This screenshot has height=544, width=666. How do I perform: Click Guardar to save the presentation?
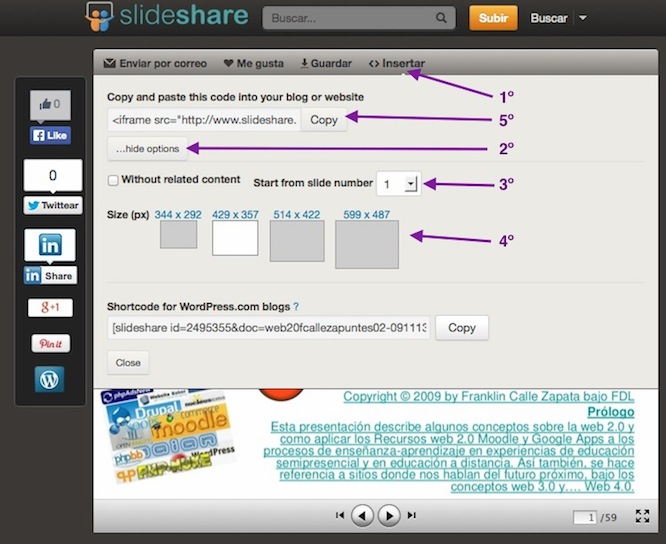(326, 63)
